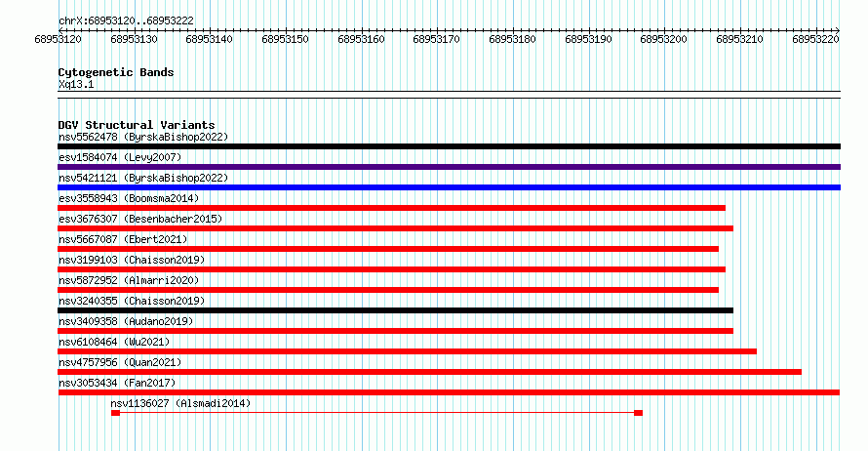Click the nsv5872952 (Almarri2020) label
Viewport: 868px width, 451px height.
point(129,280)
